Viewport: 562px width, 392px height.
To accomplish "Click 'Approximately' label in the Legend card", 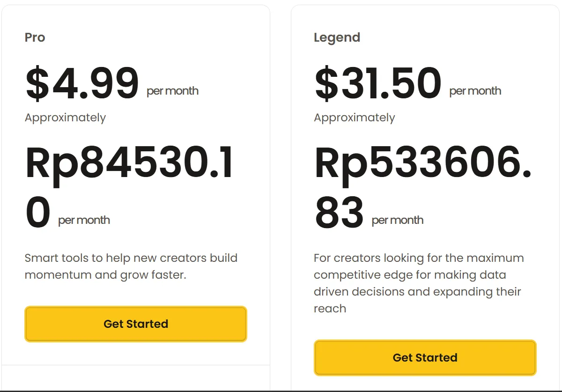I will click(x=355, y=118).
